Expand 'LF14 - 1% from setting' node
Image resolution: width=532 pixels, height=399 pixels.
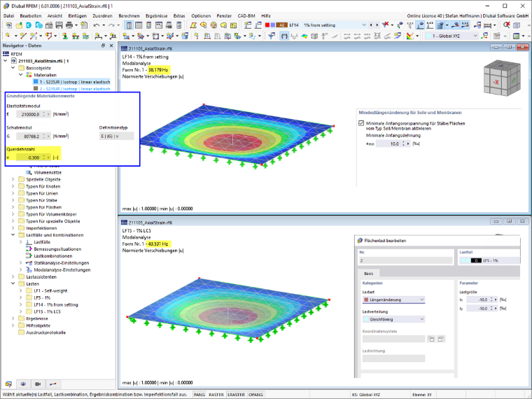[21, 304]
